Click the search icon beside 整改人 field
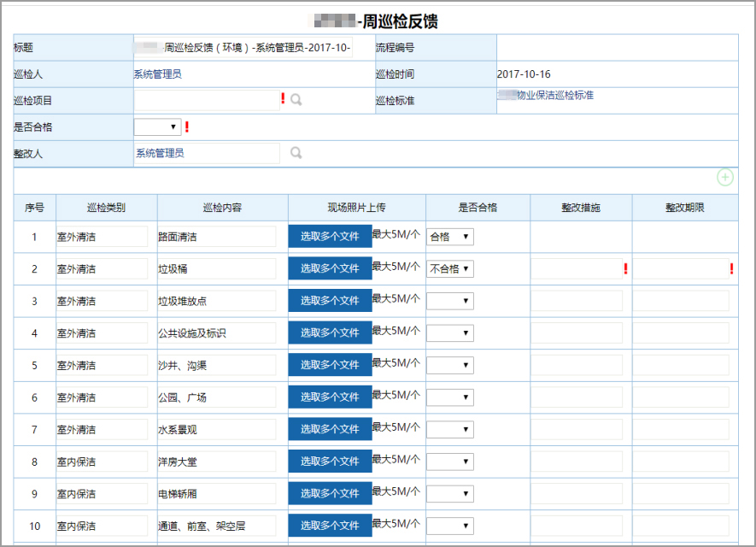Image resolution: width=756 pixels, height=547 pixels. 296,153
